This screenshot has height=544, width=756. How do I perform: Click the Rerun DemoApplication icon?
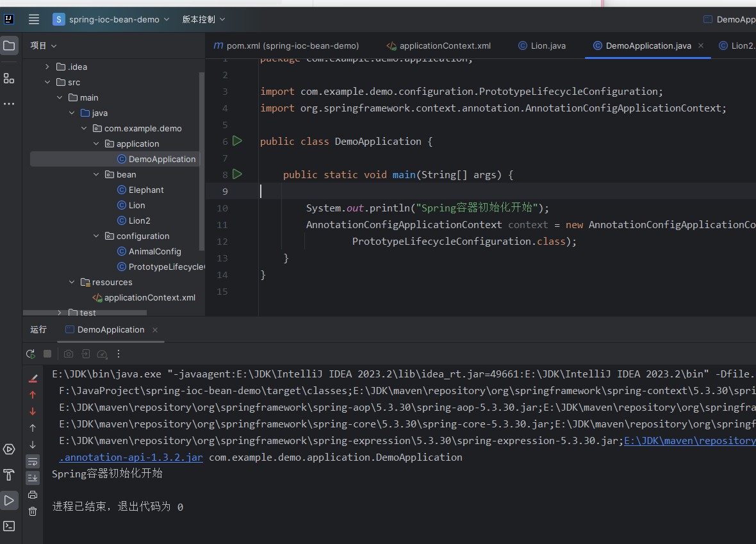[x=30, y=354]
